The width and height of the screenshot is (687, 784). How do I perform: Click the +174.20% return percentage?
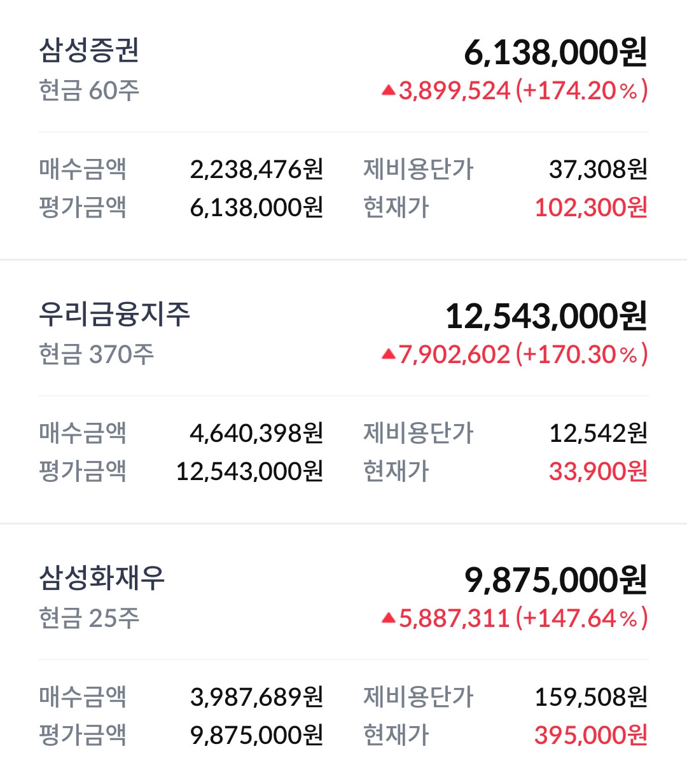point(581,90)
